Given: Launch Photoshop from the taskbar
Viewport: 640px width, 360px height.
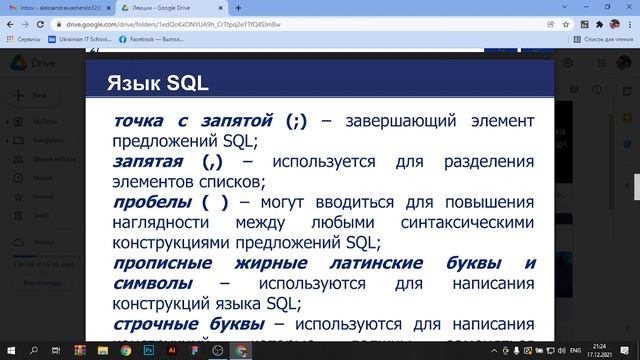Looking at the screenshot, I should click(149, 350).
